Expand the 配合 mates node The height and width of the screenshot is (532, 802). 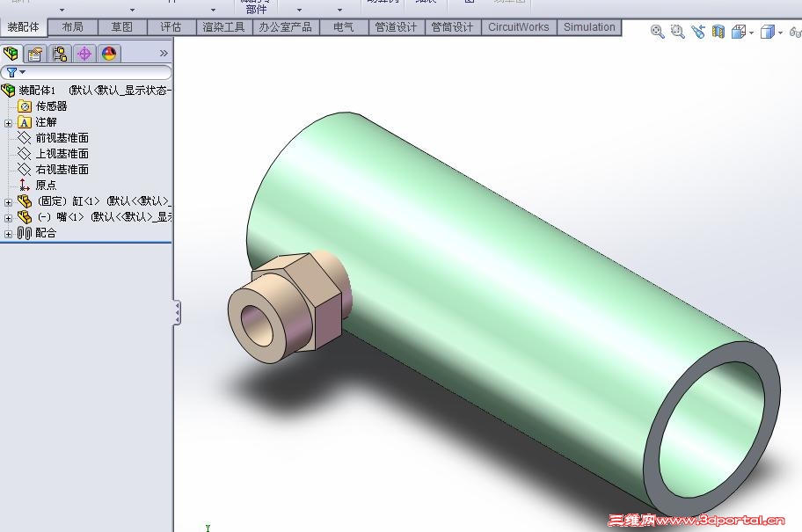click(x=8, y=234)
